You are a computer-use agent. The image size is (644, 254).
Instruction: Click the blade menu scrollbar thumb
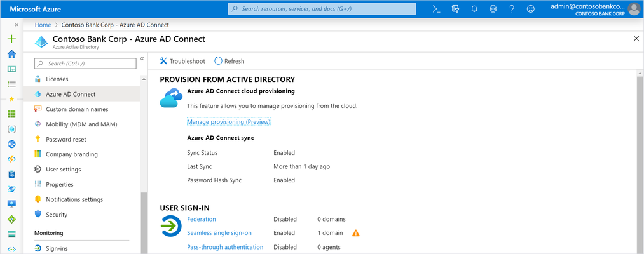[x=143, y=223]
